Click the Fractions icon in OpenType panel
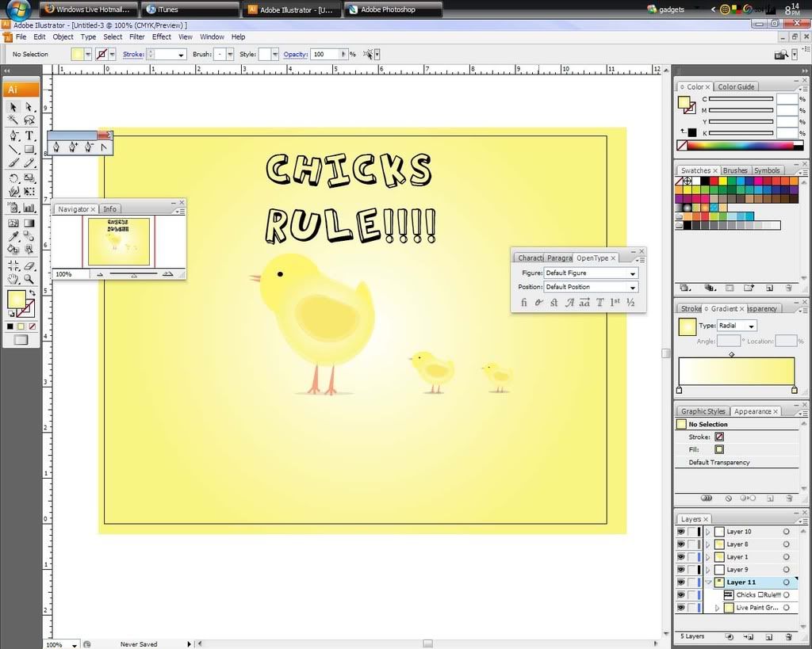The image size is (812, 649). click(630, 302)
